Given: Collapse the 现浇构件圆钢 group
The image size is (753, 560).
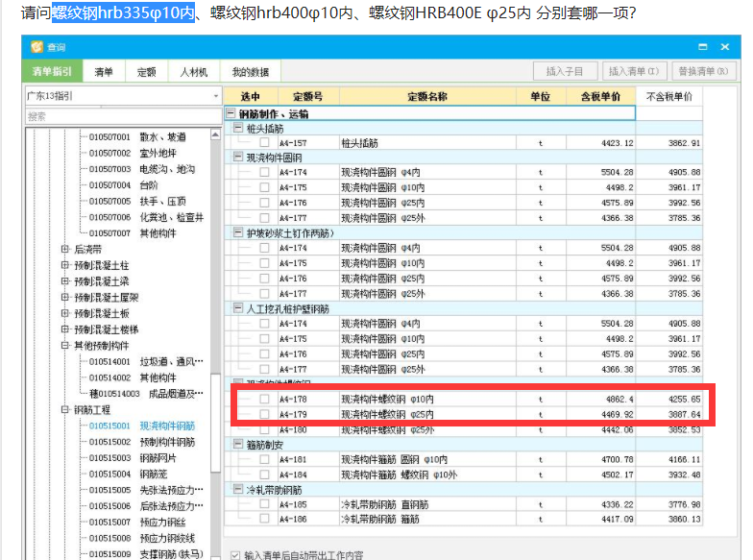Looking at the screenshot, I should pos(238,157).
